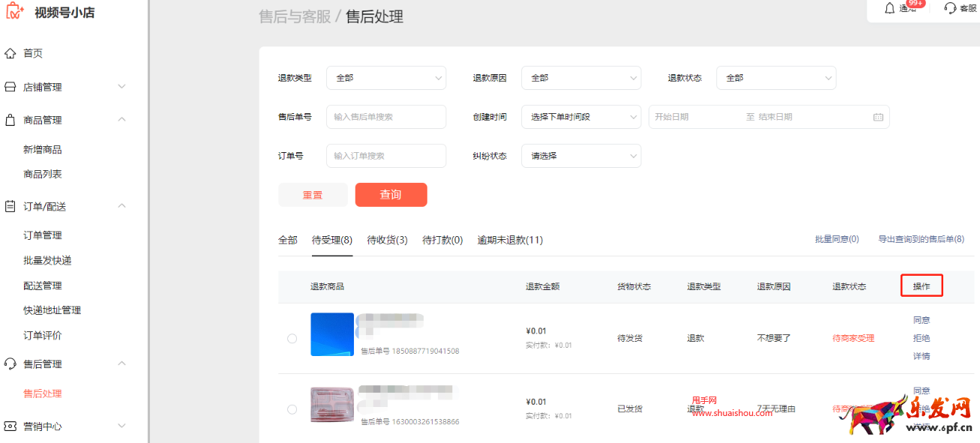Viewport: 980px width, 443px height.
Task: Select the radio button on the first refund row
Action: tap(292, 337)
